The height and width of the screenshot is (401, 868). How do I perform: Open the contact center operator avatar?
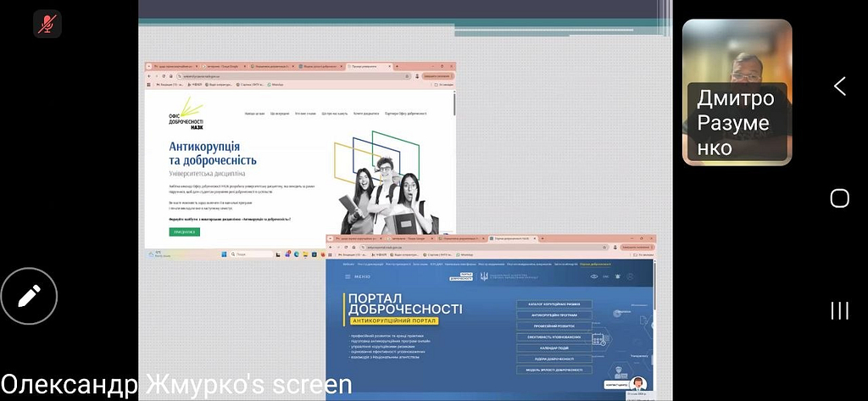click(x=638, y=383)
